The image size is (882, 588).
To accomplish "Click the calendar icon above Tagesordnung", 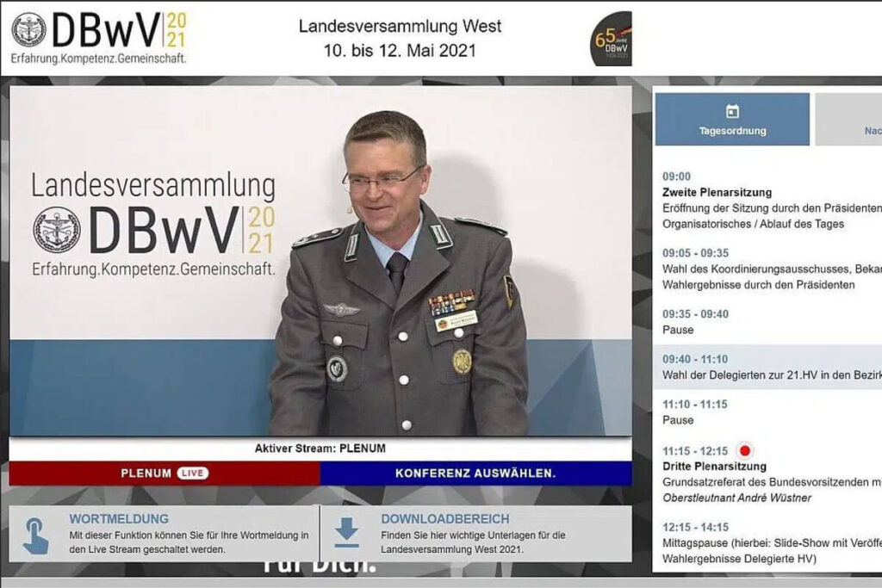I will point(732,111).
